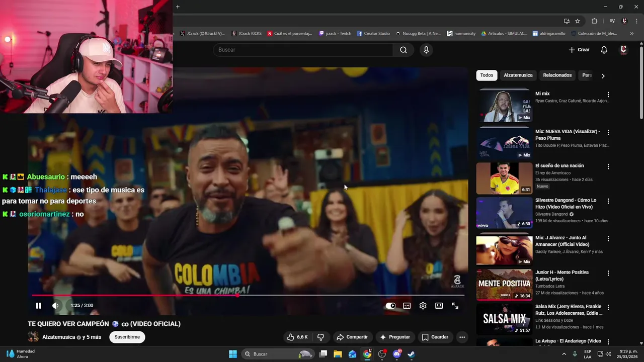Open options for El sueño de una nación
Screen dimensions: 644x362
point(608,166)
